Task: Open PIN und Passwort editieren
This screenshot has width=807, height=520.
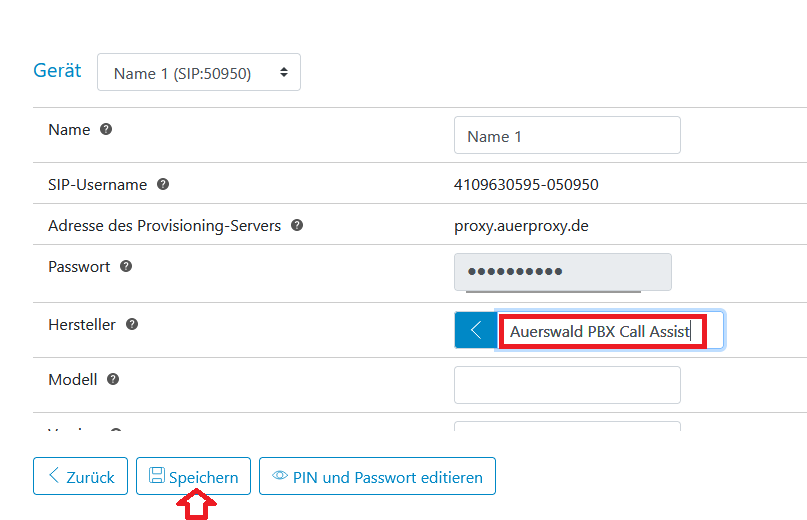Action: pos(377,476)
